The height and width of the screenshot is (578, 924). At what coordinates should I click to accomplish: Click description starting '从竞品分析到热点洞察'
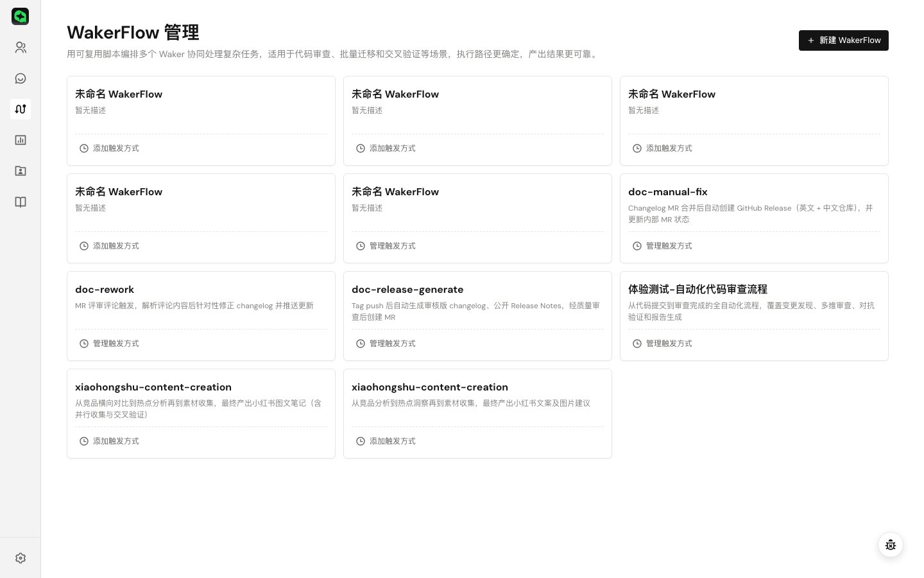[471, 403]
